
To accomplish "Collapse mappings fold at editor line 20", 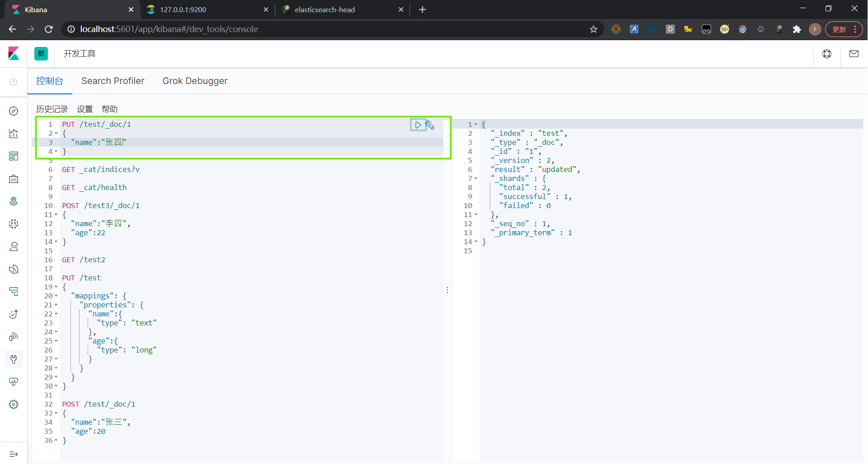I will pos(56,296).
